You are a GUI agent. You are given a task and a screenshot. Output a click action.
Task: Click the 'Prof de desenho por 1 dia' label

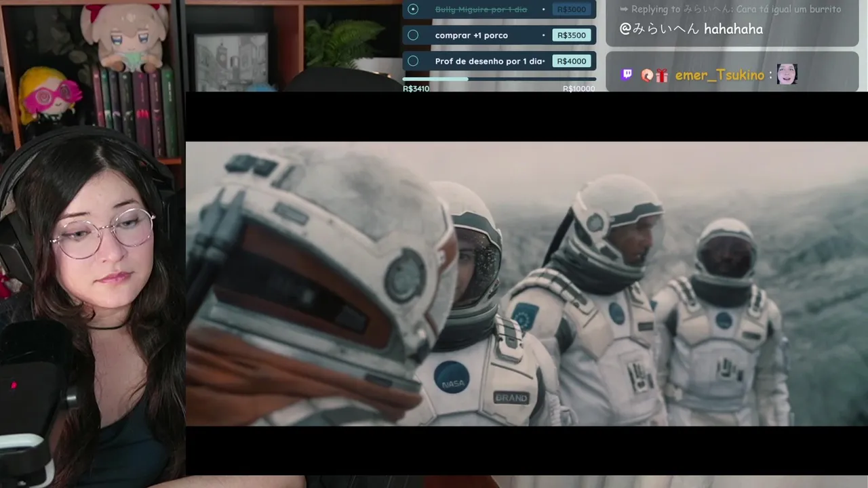click(x=490, y=61)
